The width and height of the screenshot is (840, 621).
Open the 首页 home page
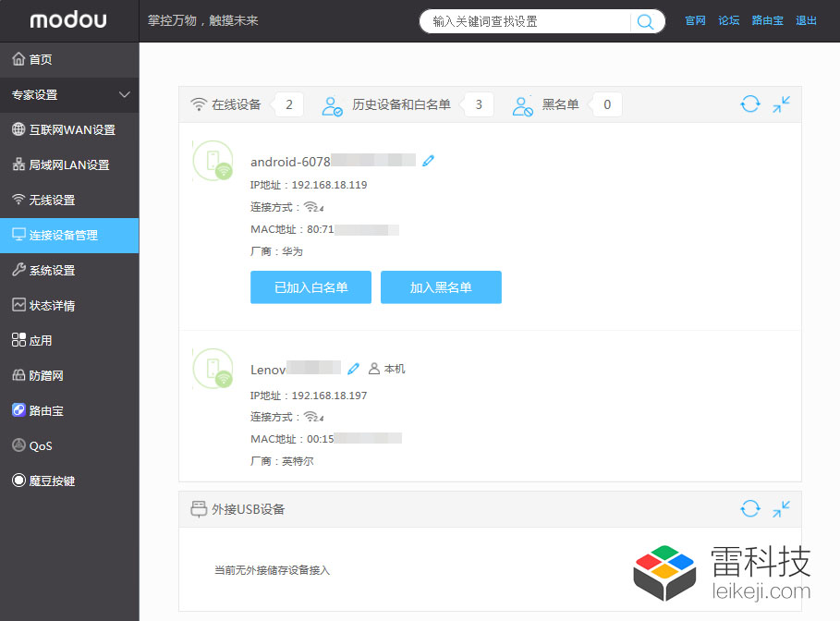[x=40, y=59]
